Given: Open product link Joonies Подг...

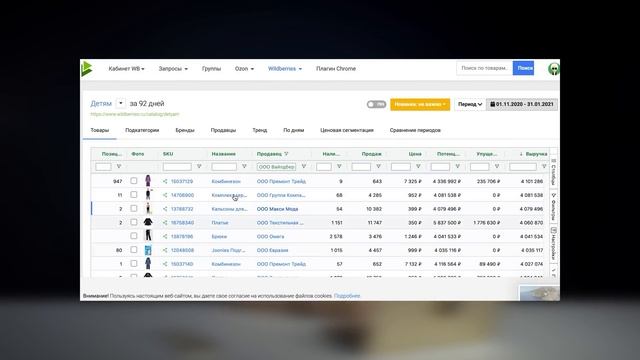Looking at the screenshot, I should tap(229, 250).
